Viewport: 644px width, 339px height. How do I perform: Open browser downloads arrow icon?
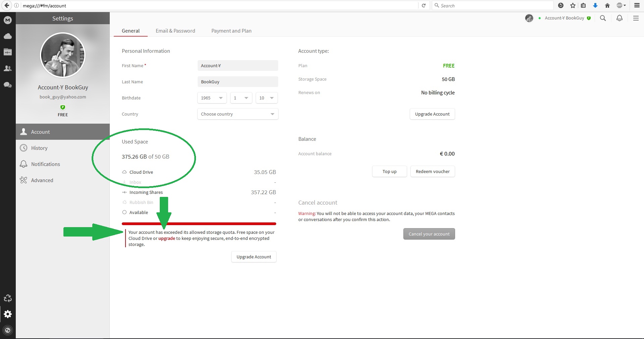pos(595,5)
